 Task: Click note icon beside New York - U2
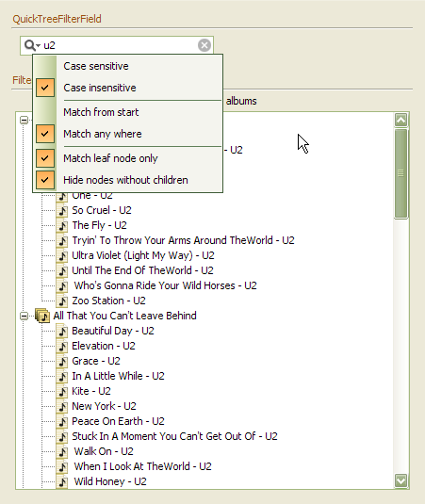coord(62,407)
